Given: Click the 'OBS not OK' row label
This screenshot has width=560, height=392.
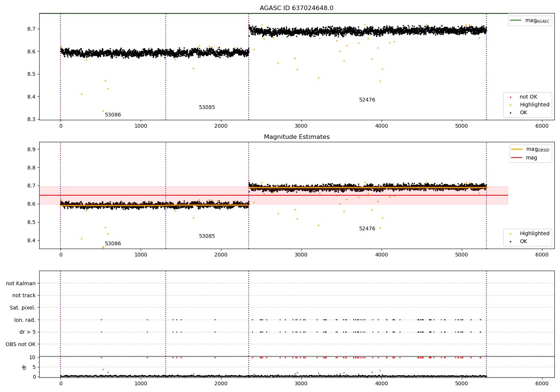Looking at the screenshot, I should 21,344.
